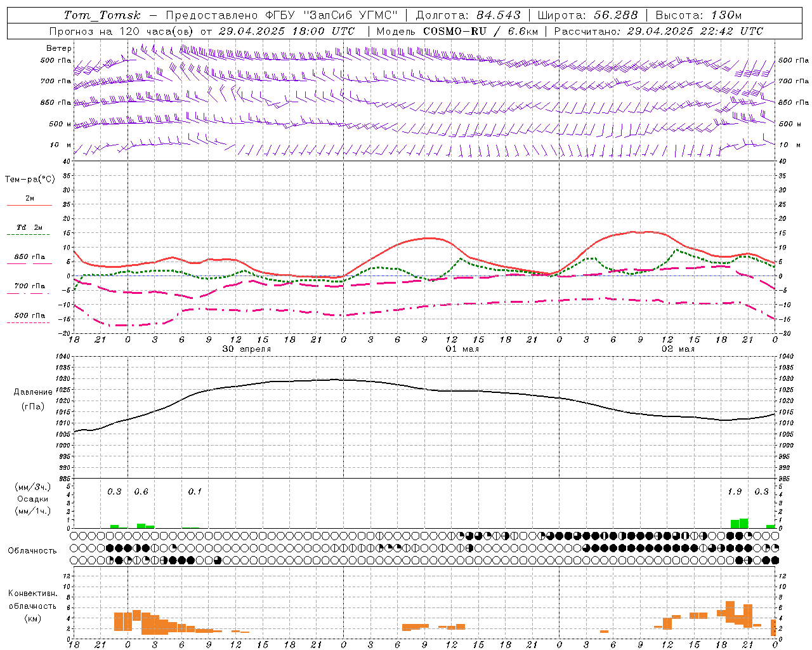812x650 pixels.
Task: Click the Широта: 56.288 value
Action: tap(587, 15)
